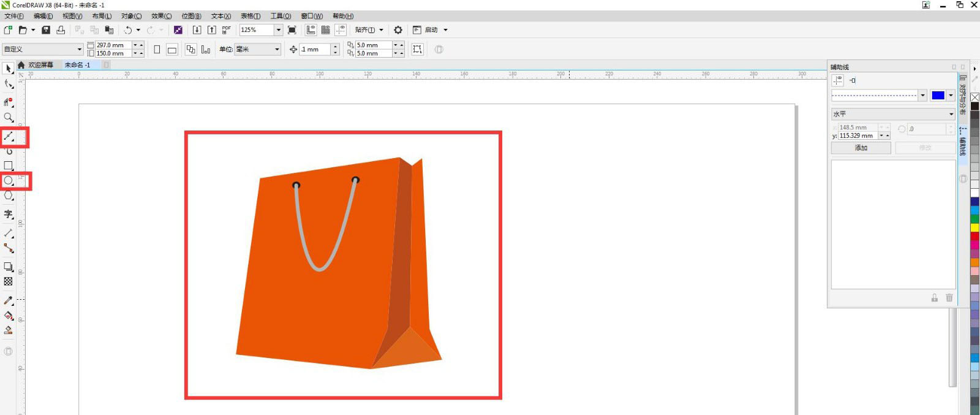Click the Undo arrow
This screenshot has width=980, height=415.
tap(128, 29)
